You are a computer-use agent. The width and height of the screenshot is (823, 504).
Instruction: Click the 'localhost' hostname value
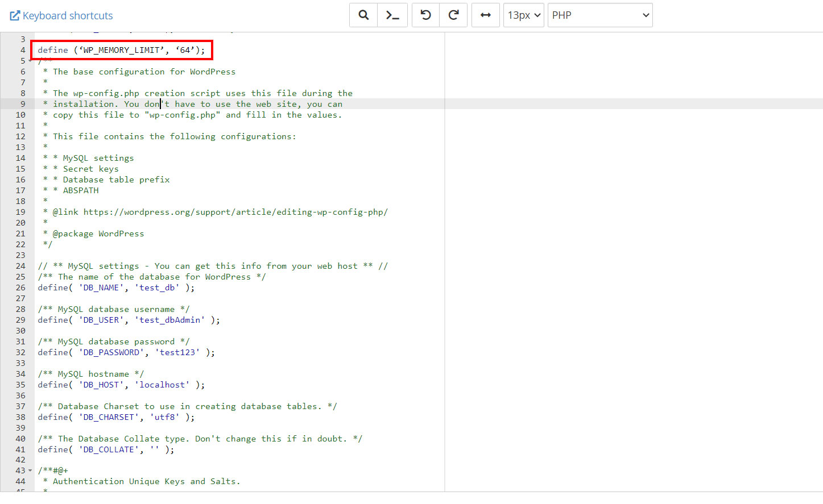tap(162, 385)
